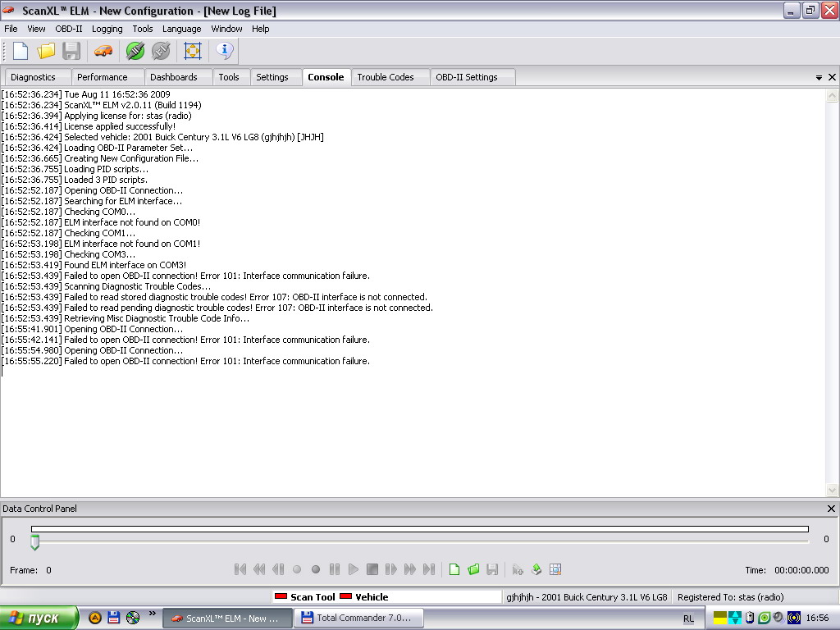Open the Tools menu in menu bar

[143, 29]
